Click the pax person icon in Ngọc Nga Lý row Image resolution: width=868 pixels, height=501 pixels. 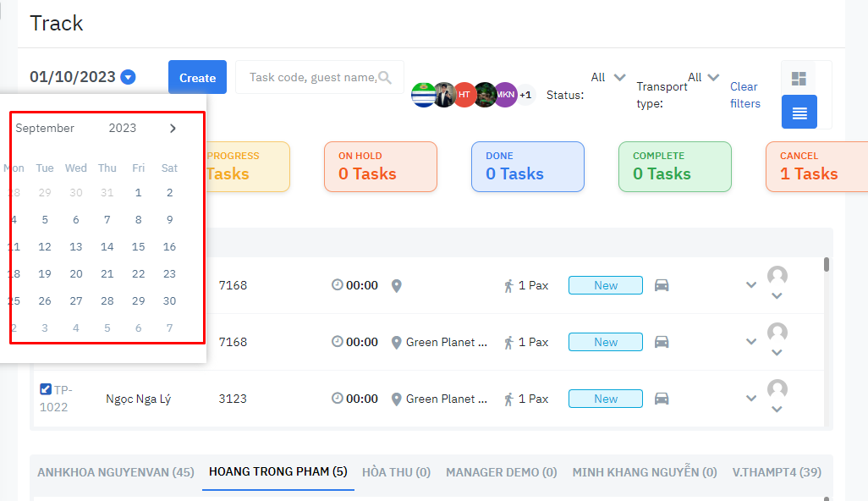click(x=508, y=399)
